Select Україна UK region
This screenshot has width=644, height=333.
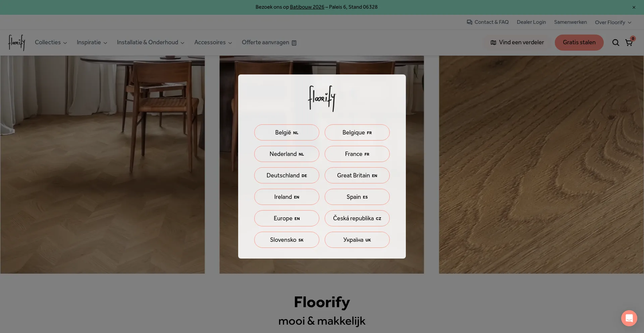[x=357, y=240]
